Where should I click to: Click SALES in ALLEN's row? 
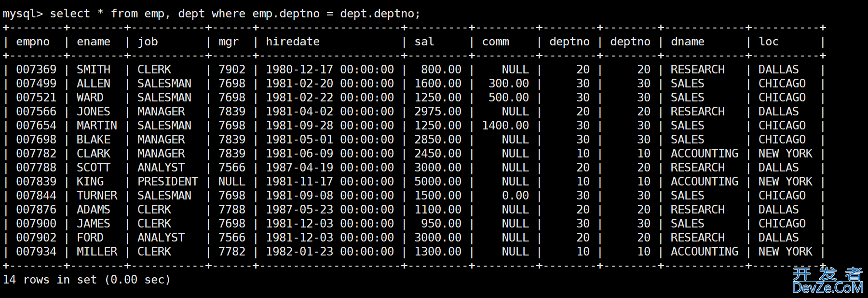[x=688, y=84]
